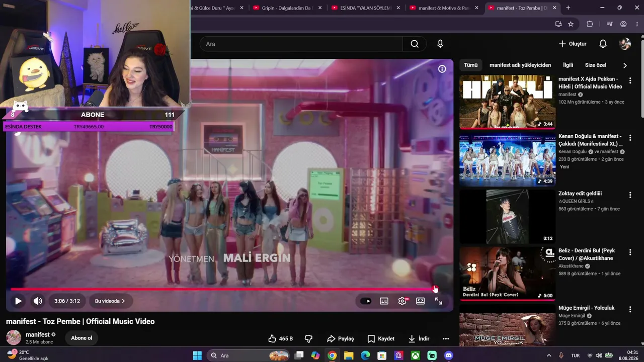
Task: Open Chrome media controls icon
Action: 610,24
